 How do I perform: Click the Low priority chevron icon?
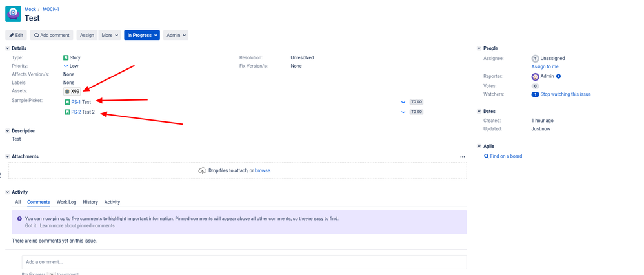click(x=66, y=66)
